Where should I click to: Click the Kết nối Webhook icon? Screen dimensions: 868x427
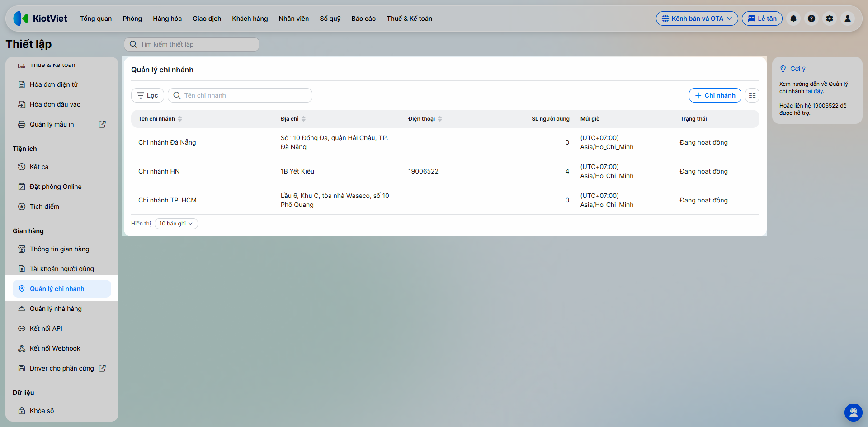22,348
